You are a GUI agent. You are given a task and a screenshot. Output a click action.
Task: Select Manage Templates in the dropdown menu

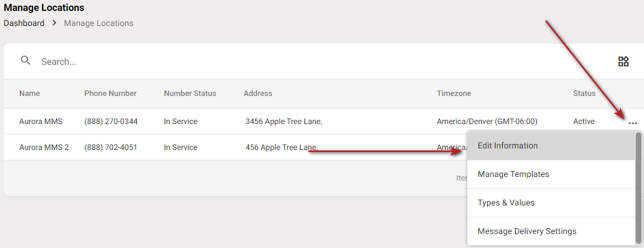click(513, 174)
